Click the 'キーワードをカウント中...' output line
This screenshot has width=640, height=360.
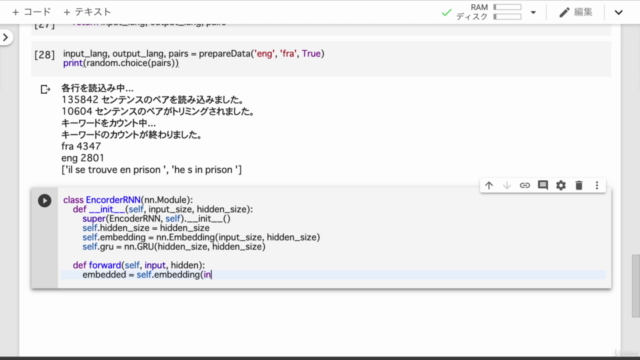click(108, 123)
